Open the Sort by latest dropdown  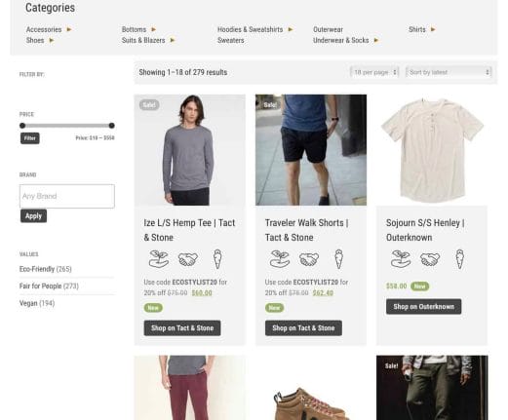449,72
